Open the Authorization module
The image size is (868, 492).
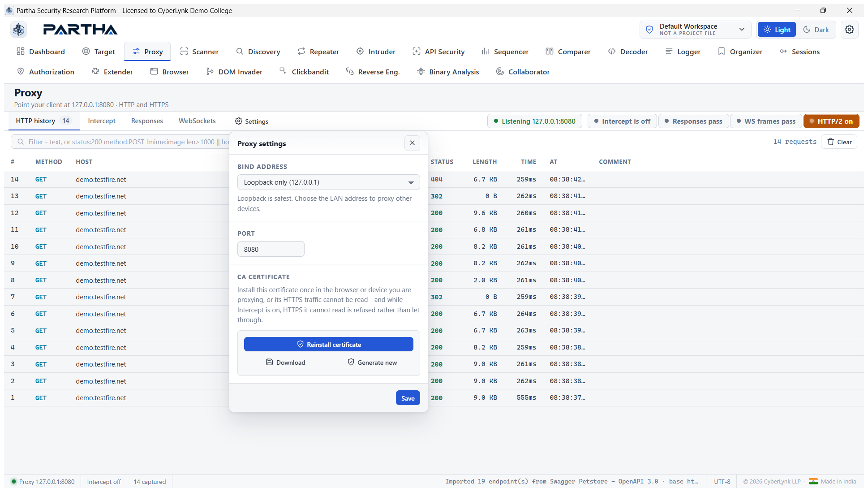click(46, 72)
